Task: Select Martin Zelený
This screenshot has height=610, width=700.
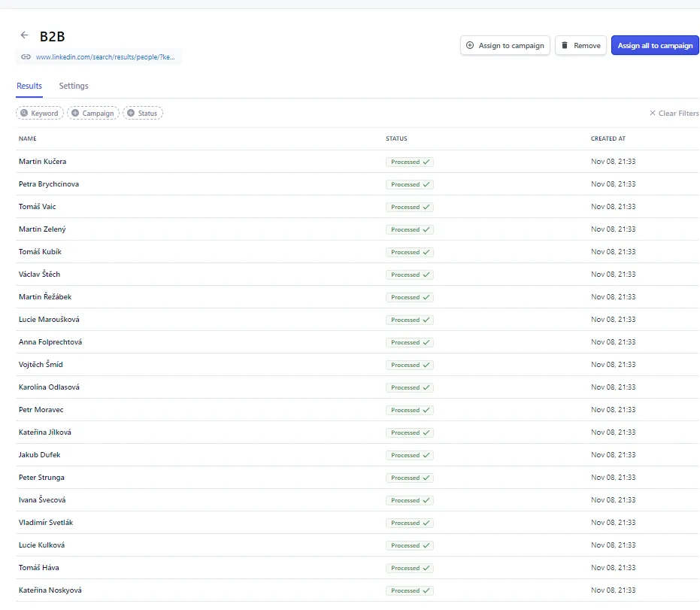Action: [42, 229]
